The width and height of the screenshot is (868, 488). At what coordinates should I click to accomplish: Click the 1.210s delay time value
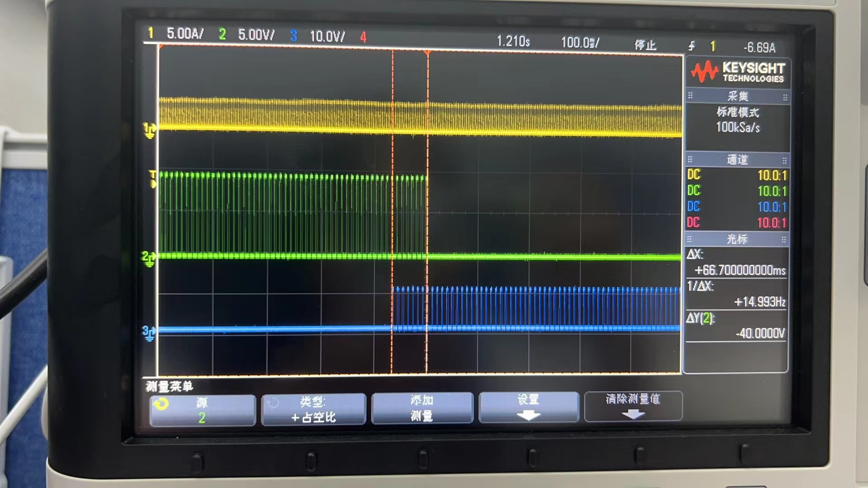513,42
